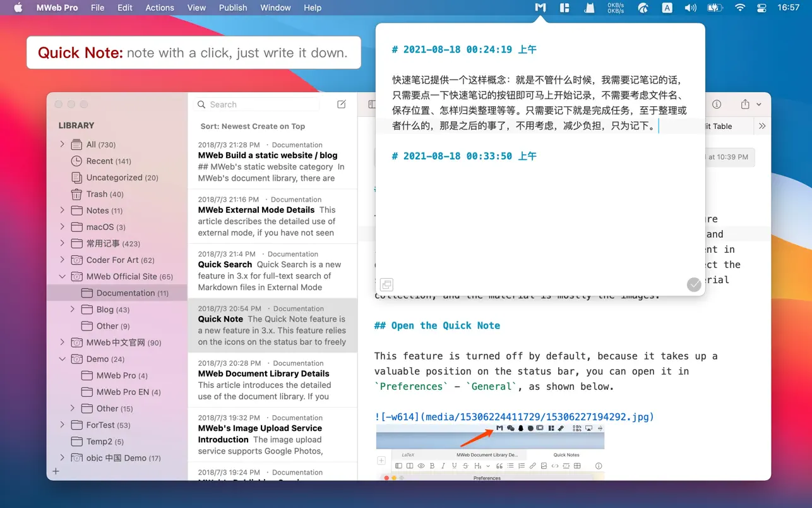Expand the Blog folder in the sidebar
812x508 pixels.
[72, 309]
